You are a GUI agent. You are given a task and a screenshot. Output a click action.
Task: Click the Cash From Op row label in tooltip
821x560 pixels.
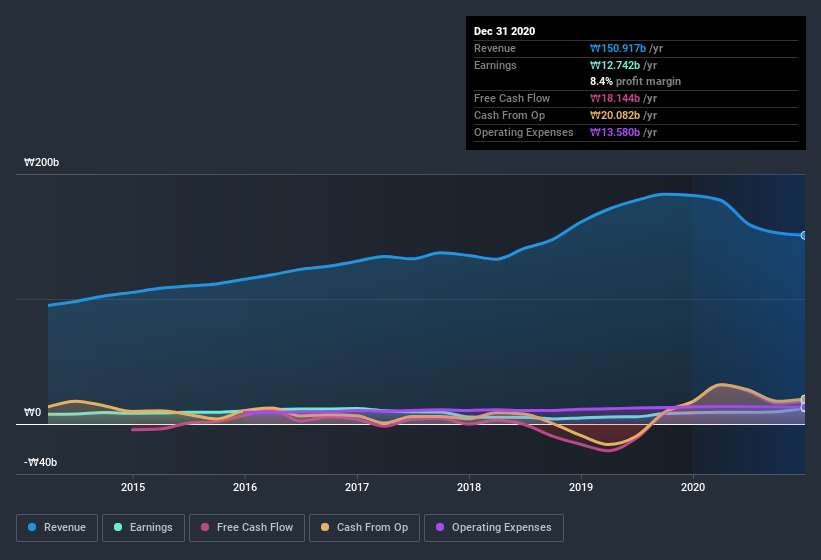click(x=509, y=115)
